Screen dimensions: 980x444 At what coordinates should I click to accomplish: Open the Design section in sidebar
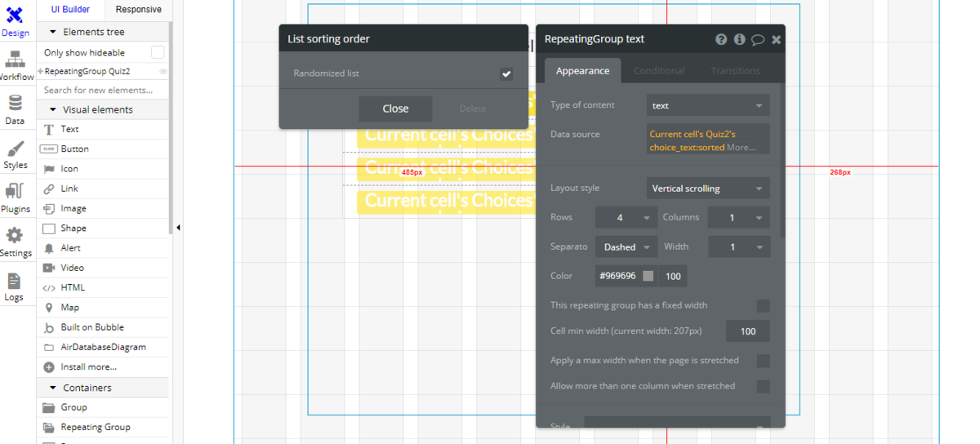point(15,22)
